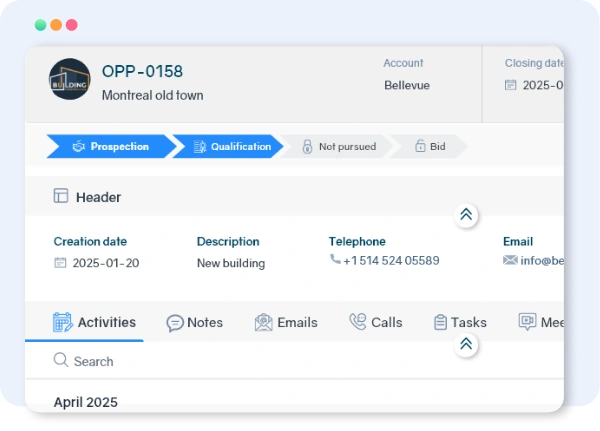Switch to the Notes tab

[194, 322]
